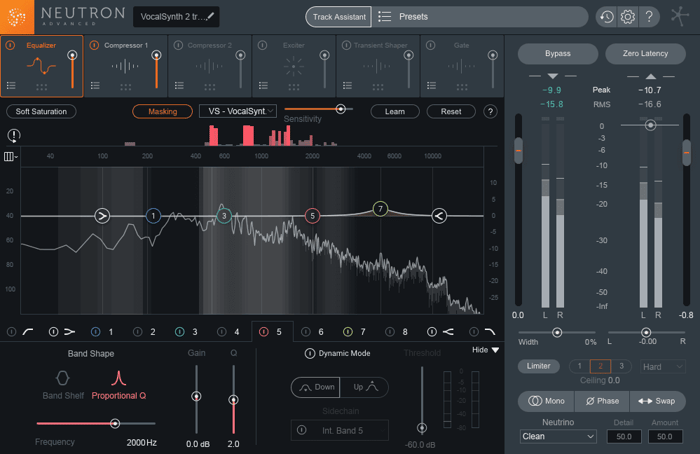
Task: Click the Reset button
Action: pos(451,112)
